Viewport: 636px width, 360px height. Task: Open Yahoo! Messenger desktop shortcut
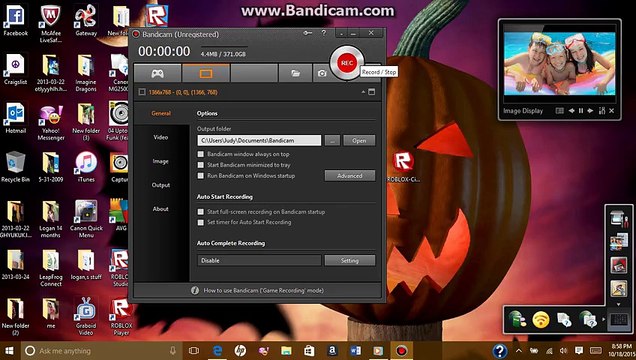[x=51, y=122]
